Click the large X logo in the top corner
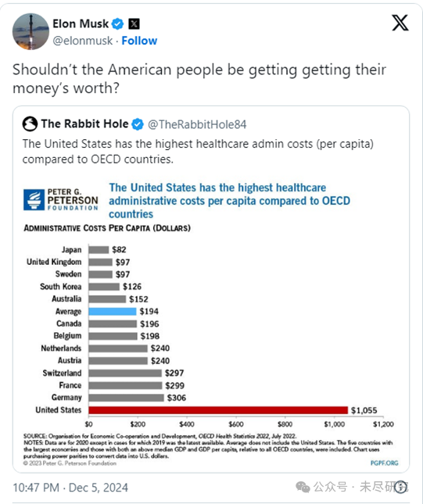The image size is (423, 504). point(400,23)
